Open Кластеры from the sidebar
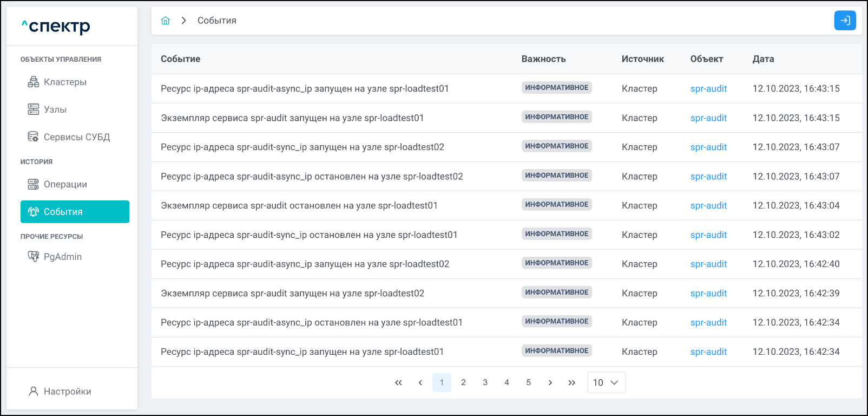868x416 pixels. coord(65,82)
